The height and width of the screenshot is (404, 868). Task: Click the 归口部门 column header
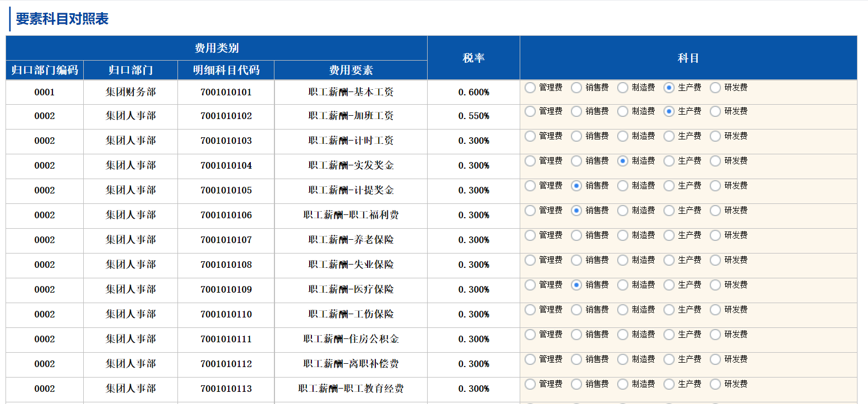(x=131, y=70)
